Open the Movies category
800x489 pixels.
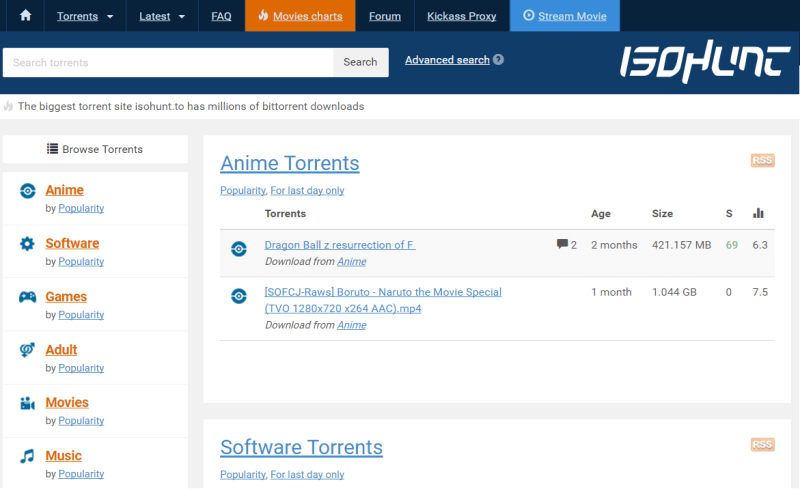pos(67,403)
